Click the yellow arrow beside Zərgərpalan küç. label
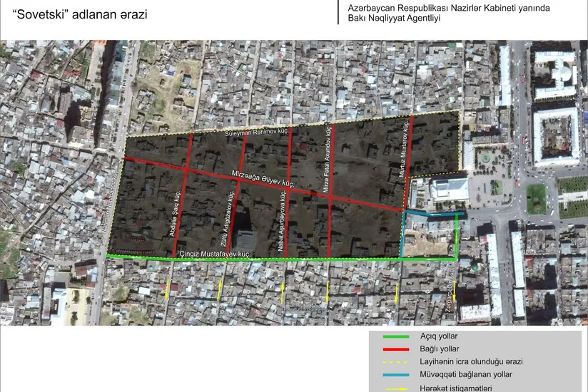Image resolution: width=588 pixels, height=392 pixels. pyautogui.click(x=455, y=291)
